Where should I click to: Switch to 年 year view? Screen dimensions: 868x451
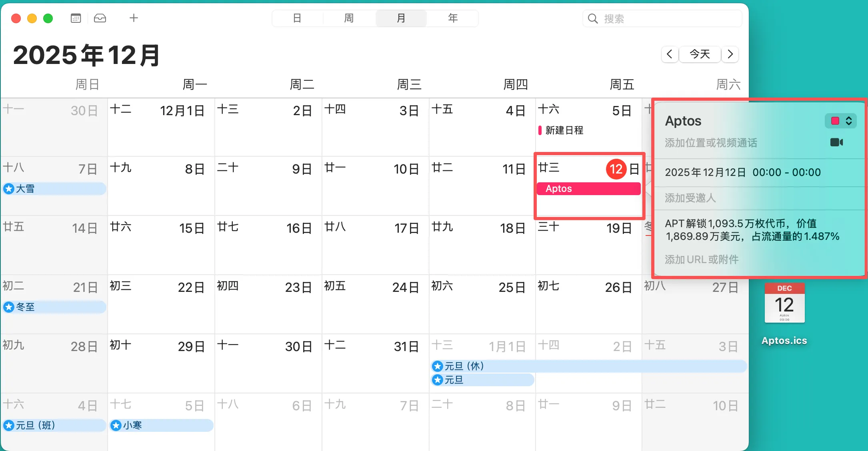tap(453, 18)
